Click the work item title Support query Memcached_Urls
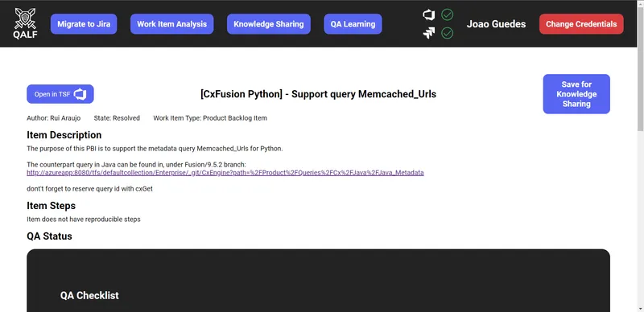644x312 pixels. coord(318,94)
